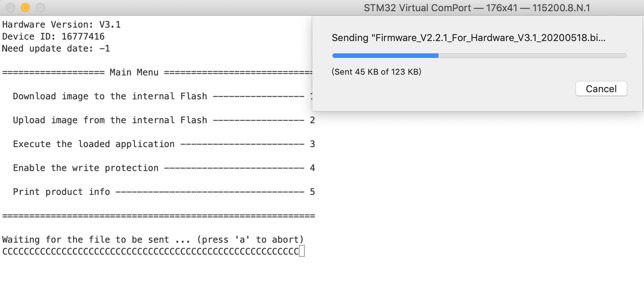The image size is (644, 283).
Task: Click the Hardware Version V3.1 line
Action: 61,25
